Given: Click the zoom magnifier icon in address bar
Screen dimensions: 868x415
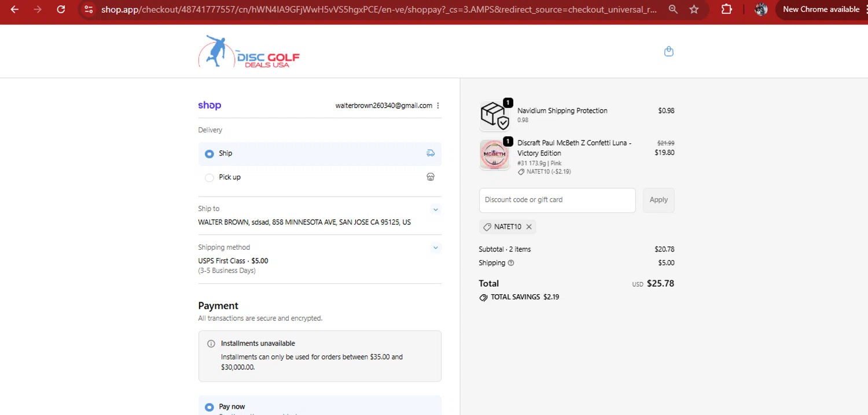Looking at the screenshot, I should pyautogui.click(x=673, y=9).
